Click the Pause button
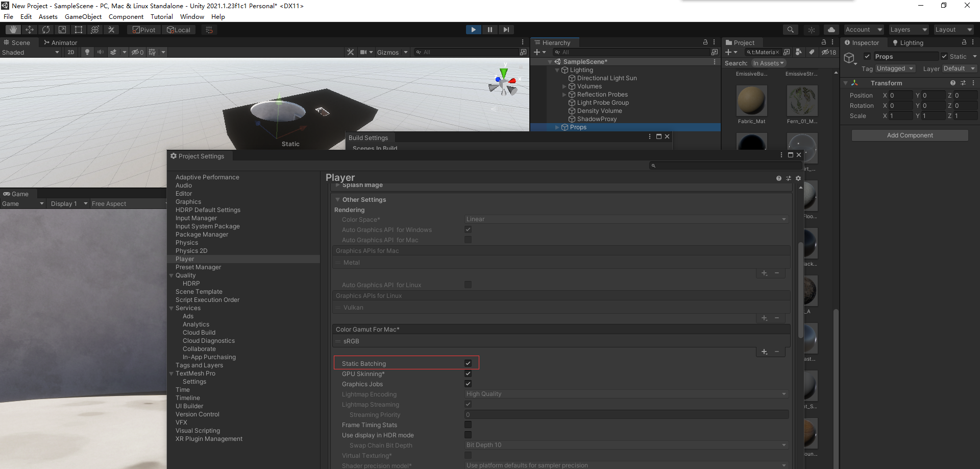The width and height of the screenshot is (980, 469). coord(490,30)
